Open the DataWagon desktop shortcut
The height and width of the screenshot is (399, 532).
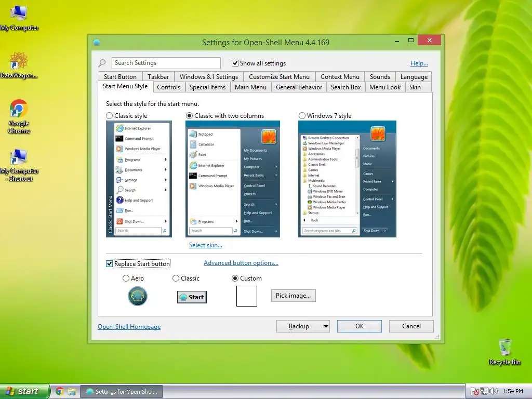19,65
